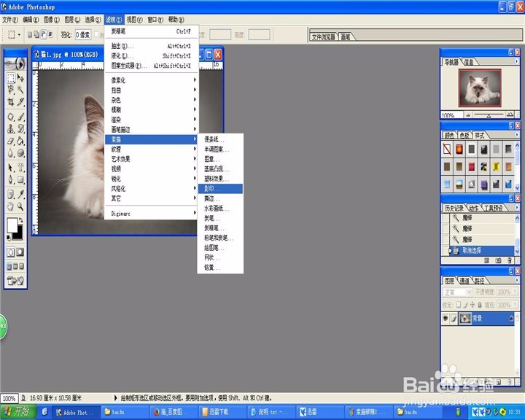
Task: Choose 影印 from the 素描 submenu
Action: (220, 189)
